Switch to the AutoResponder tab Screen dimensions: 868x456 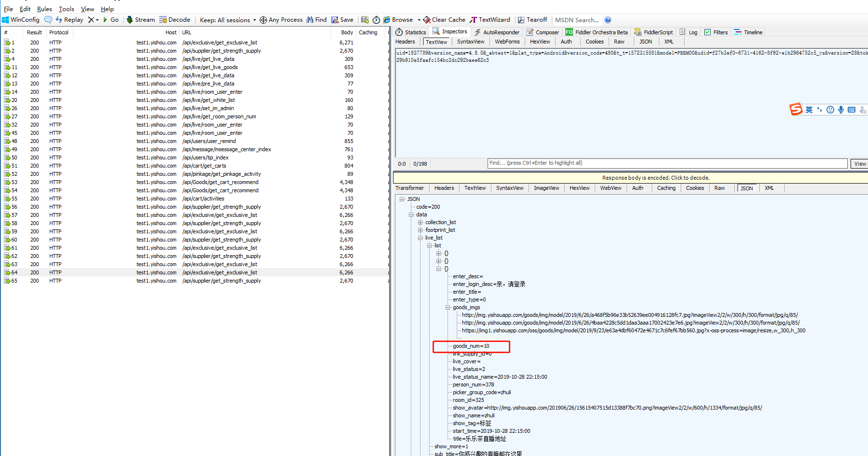497,32
